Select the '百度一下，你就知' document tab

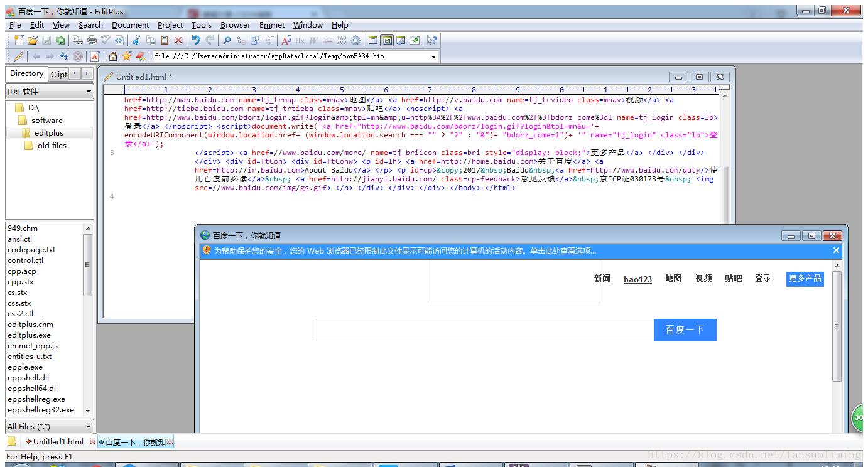click(x=135, y=442)
